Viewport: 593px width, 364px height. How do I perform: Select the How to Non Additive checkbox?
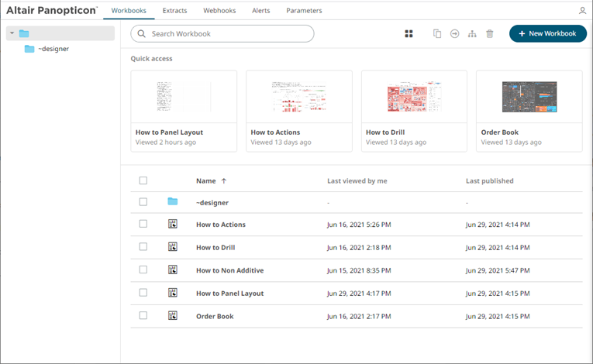[143, 270]
